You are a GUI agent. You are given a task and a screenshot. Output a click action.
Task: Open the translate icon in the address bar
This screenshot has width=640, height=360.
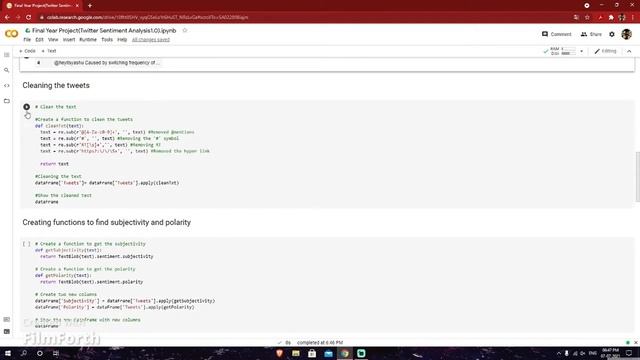576,17
